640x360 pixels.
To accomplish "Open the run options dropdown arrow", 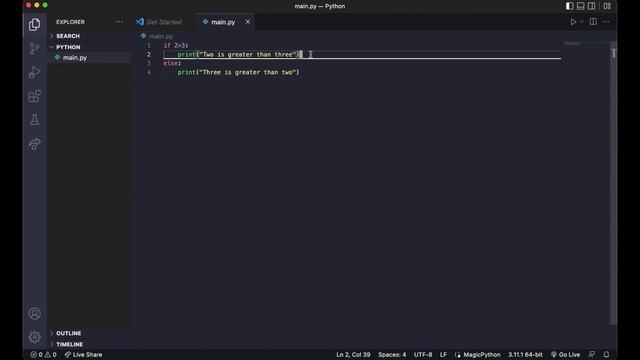I will click(582, 22).
